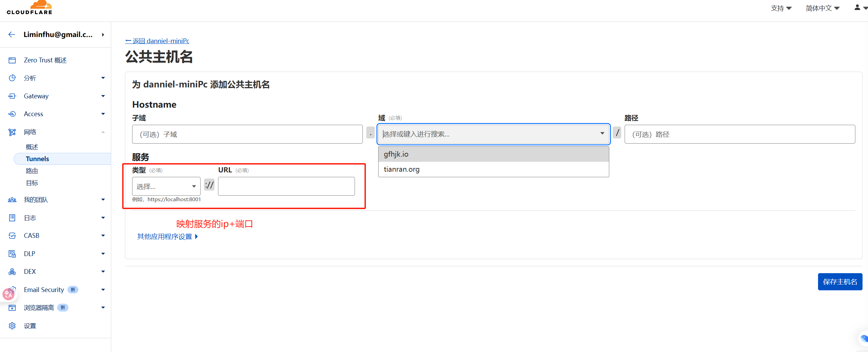Click 保存主机名 button
The height and width of the screenshot is (352, 868).
click(x=840, y=282)
